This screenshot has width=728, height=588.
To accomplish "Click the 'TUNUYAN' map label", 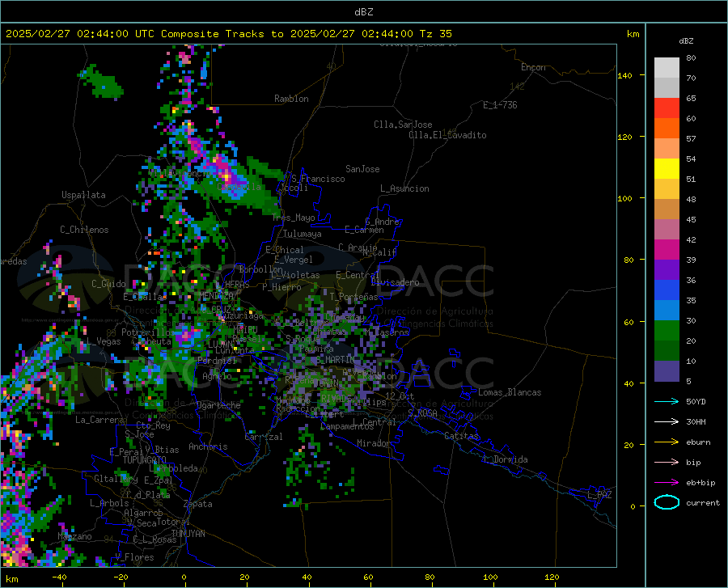I will tap(188, 533).
